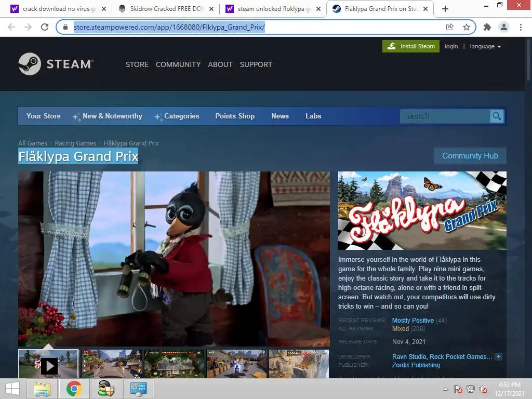This screenshot has width=532, height=399.
Task: Click the padlock site info icon
Action: [65, 27]
